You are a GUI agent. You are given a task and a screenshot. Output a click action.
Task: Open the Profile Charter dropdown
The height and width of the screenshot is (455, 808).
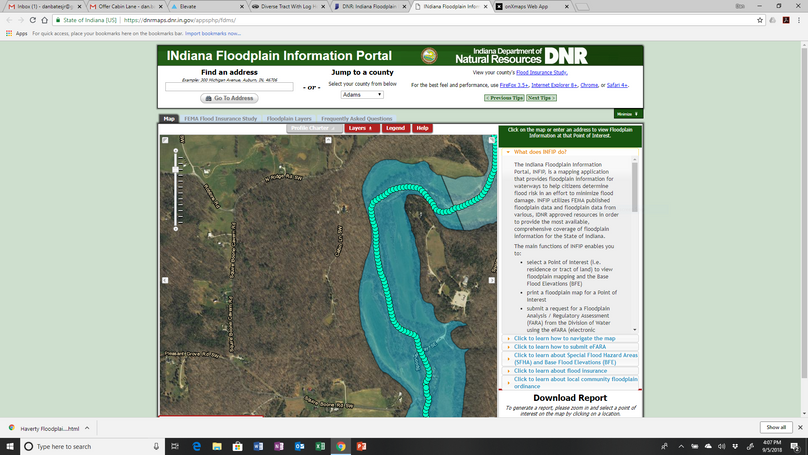314,128
